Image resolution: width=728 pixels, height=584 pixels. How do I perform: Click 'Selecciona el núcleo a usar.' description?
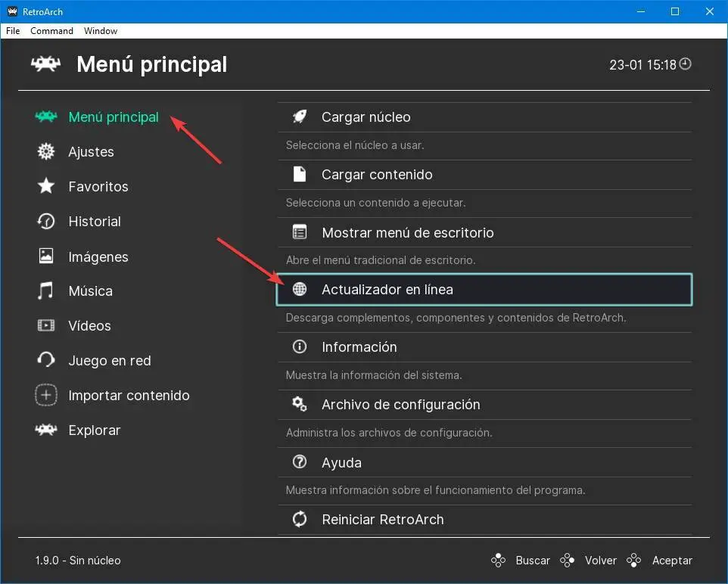tap(355, 145)
